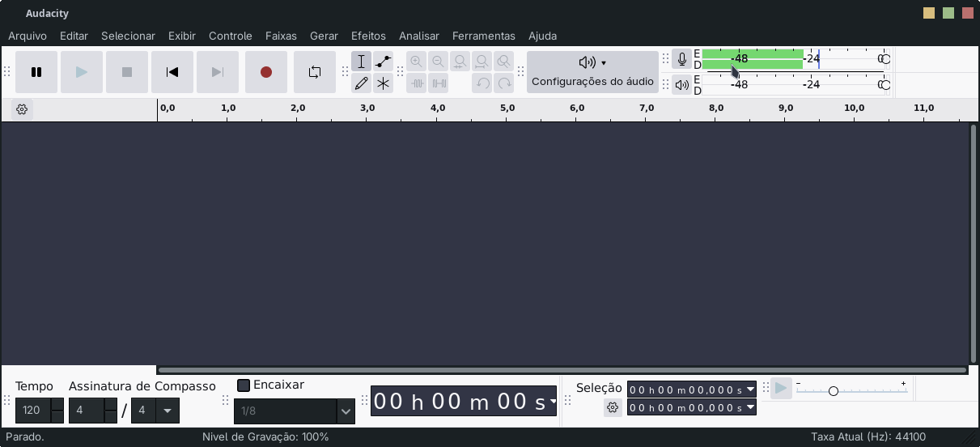
Task: Click the speaker playback meter icon
Action: pyautogui.click(x=682, y=84)
